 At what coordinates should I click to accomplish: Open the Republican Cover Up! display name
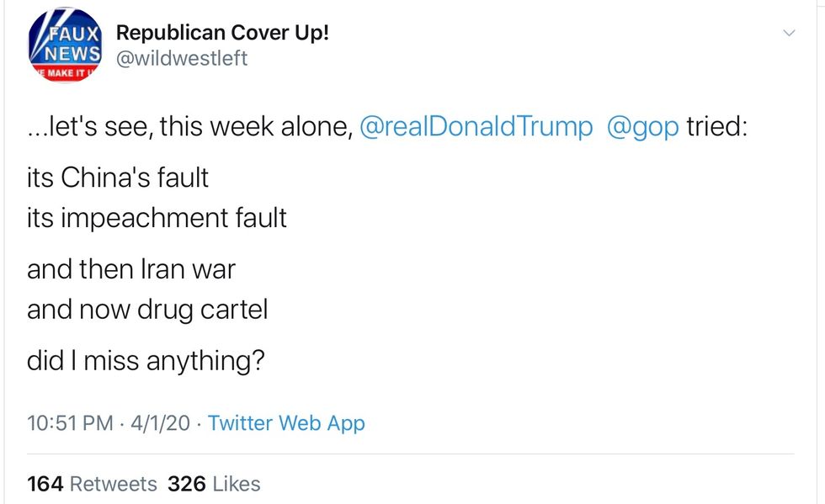(x=221, y=34)
